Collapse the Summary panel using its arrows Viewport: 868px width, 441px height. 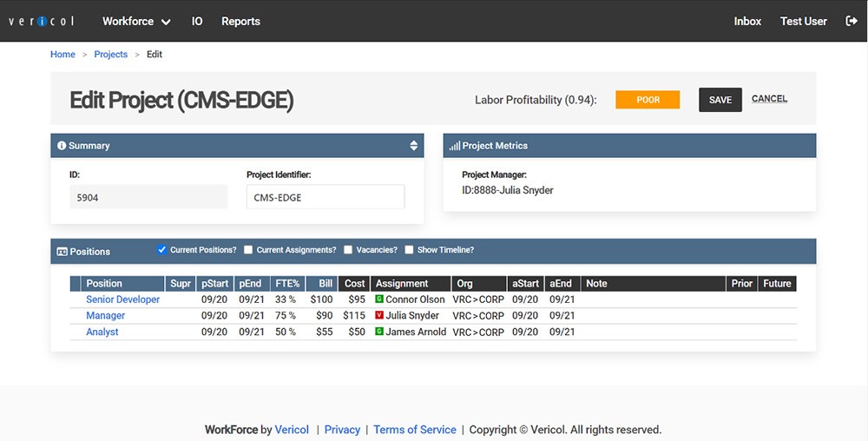413,146
